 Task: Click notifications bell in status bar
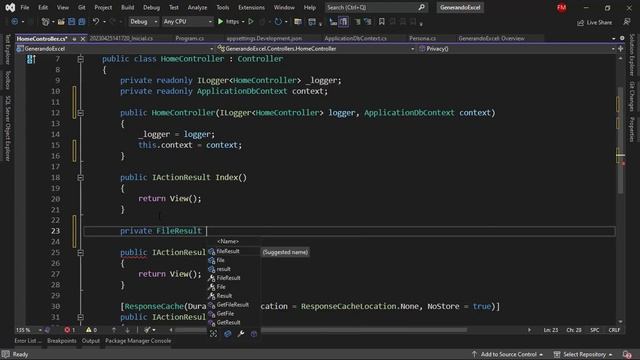[627, 354]
